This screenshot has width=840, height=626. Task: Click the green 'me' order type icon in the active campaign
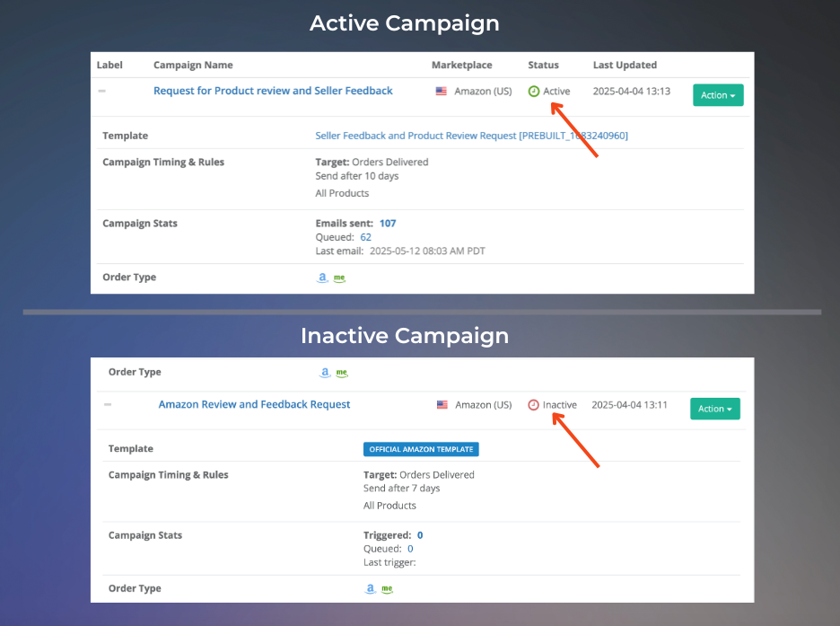tap(339, 278)
